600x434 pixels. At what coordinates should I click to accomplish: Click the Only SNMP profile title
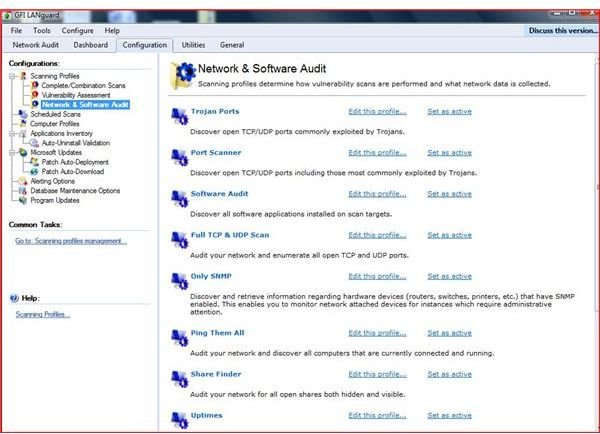pos(211,276)
